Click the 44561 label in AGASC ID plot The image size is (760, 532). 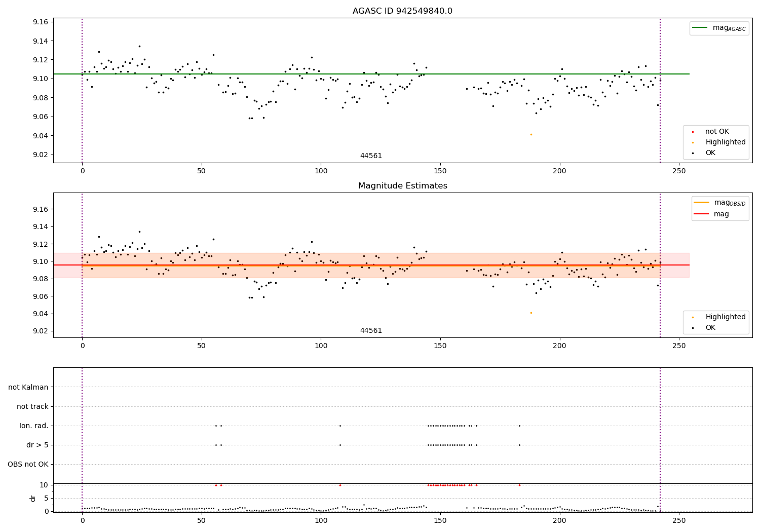[x=371, y=156]
